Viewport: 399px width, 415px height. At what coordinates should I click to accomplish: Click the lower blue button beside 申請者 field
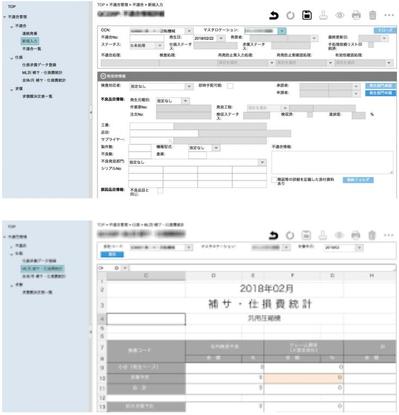pyautogui.click(x=380, y=93)
